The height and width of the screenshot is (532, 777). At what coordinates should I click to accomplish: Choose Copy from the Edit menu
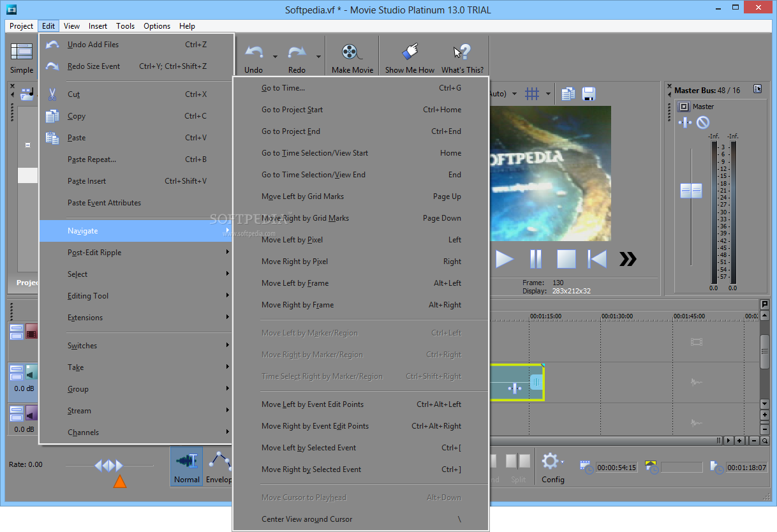pos(137,116)
